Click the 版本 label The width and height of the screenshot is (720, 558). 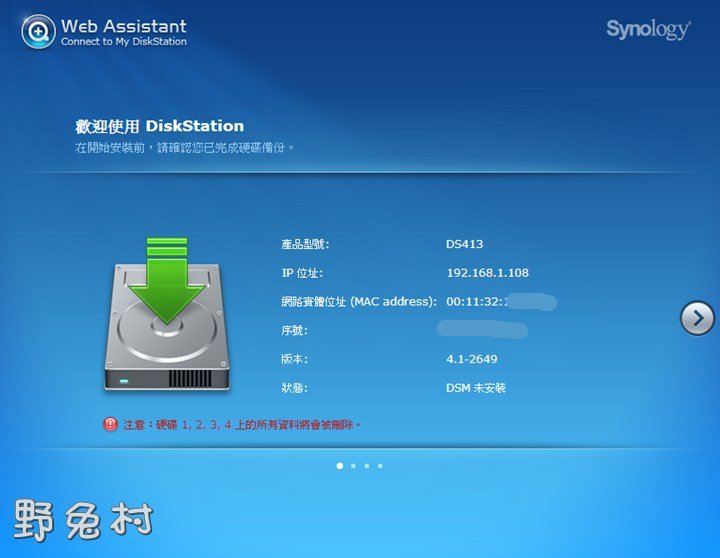(294, 359)
